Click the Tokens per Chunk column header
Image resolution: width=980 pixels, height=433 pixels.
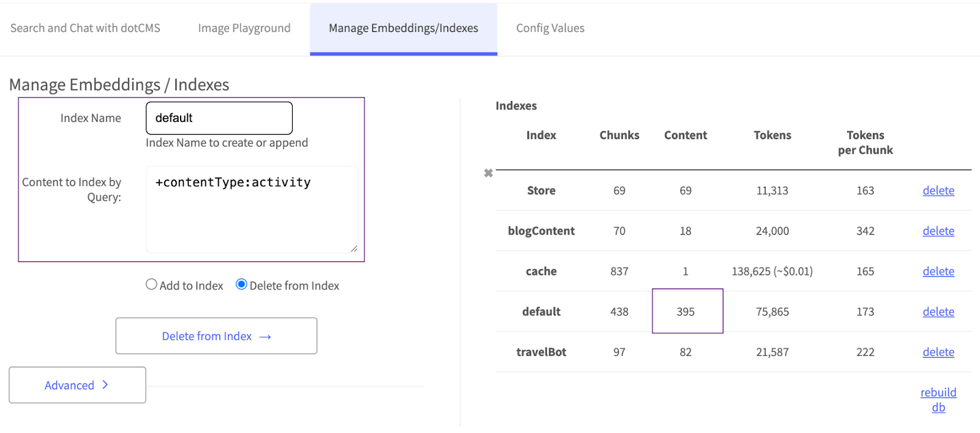pos(865,143)
